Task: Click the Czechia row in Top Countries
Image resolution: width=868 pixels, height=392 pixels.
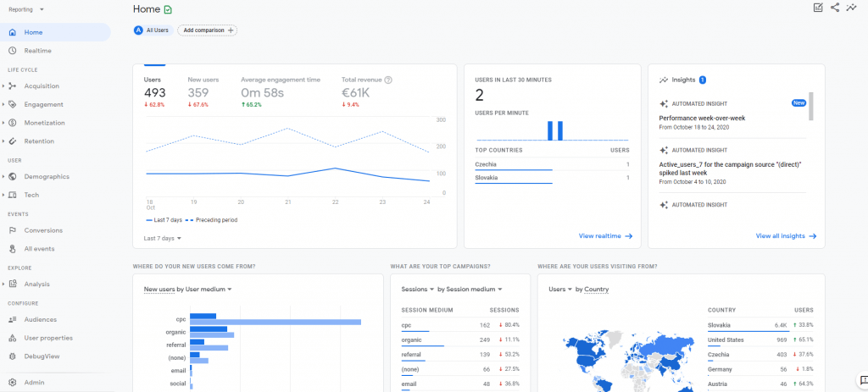Action: click(552, 165)
